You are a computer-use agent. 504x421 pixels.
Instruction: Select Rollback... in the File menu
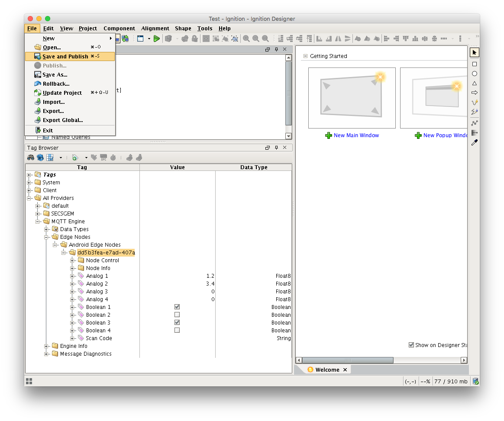tap(70, 84)
